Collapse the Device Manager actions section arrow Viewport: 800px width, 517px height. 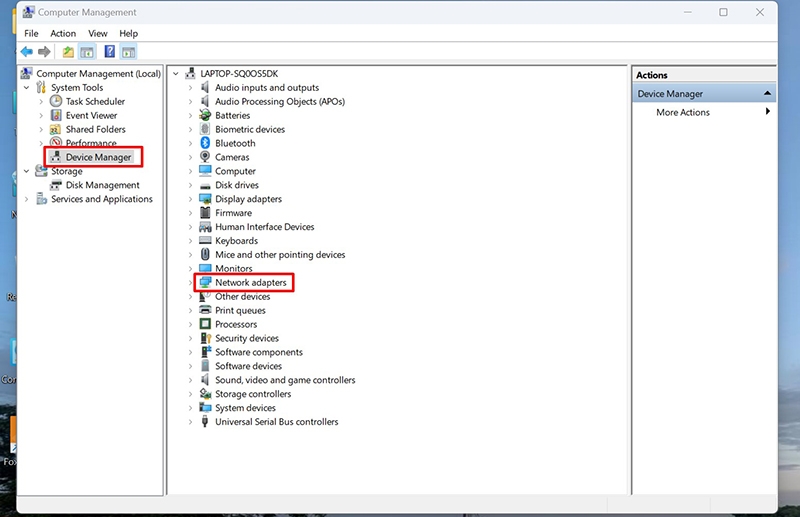coord(767,93)
